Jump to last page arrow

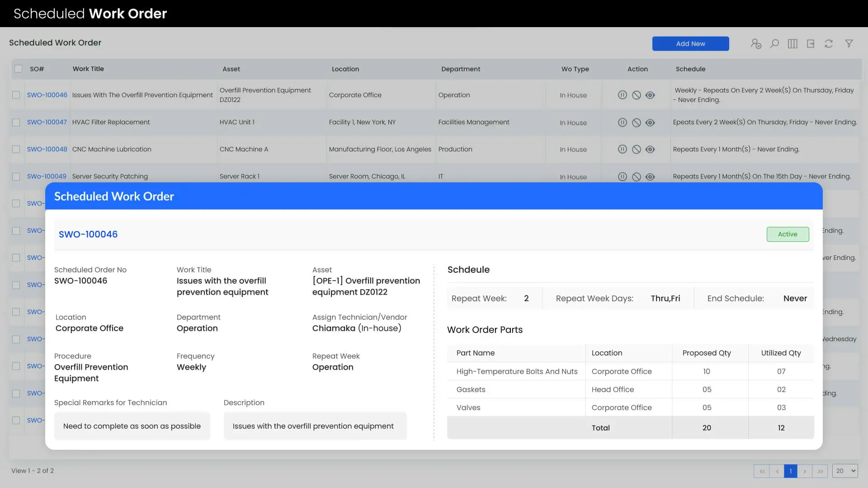click(820, 471)
